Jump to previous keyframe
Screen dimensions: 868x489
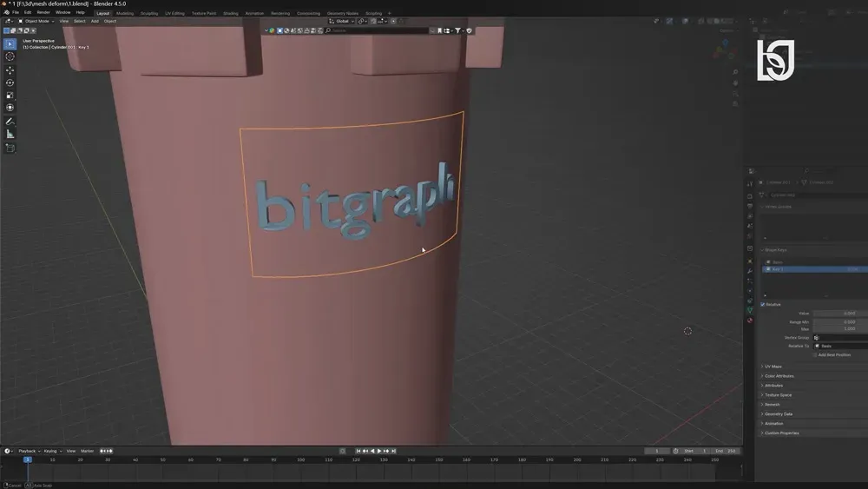click(x=365, y=451)
